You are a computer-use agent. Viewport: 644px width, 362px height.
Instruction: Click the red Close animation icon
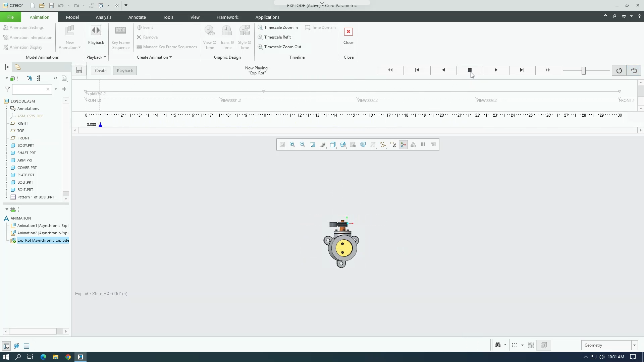tap(348, 32)
